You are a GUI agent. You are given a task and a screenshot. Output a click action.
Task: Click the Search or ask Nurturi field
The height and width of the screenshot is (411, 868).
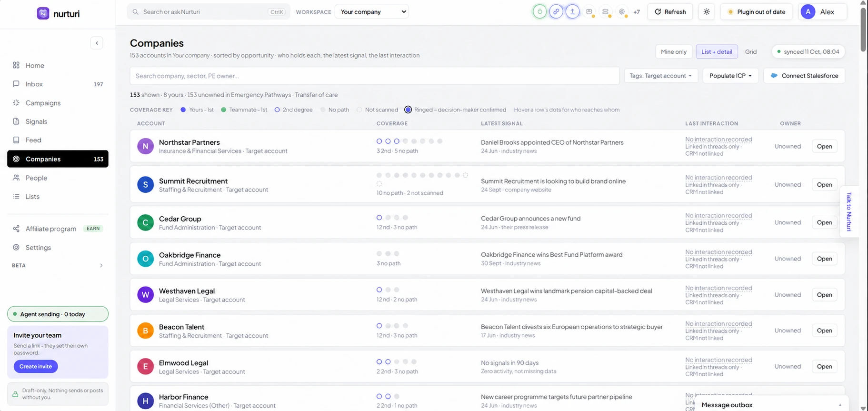tap(209, 12)
